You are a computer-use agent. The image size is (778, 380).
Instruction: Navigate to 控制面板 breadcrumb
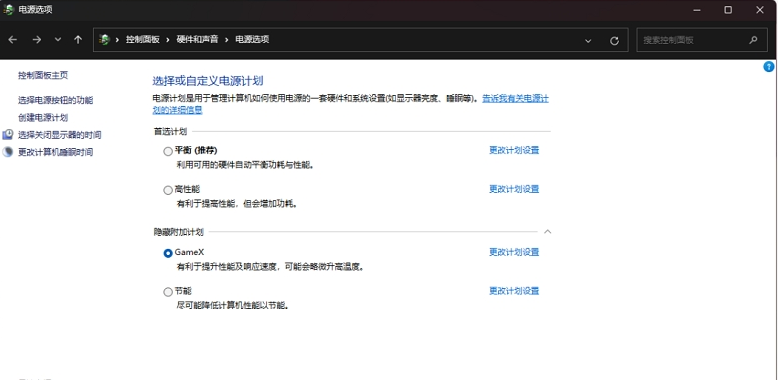(143, 40)
